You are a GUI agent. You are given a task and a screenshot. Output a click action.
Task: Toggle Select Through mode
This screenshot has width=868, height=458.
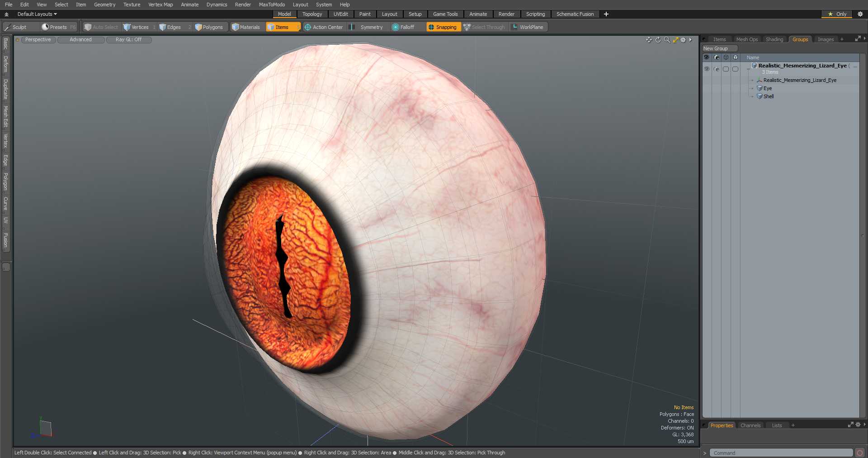(x=484, y=27)
